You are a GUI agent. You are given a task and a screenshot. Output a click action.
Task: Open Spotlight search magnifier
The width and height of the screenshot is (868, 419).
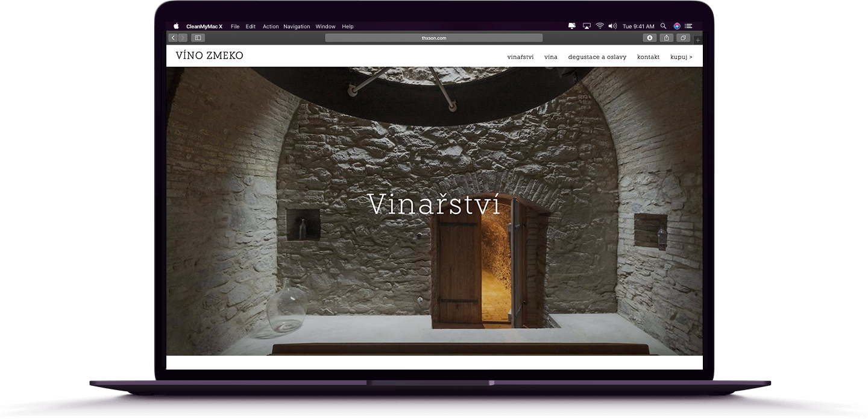664,27
